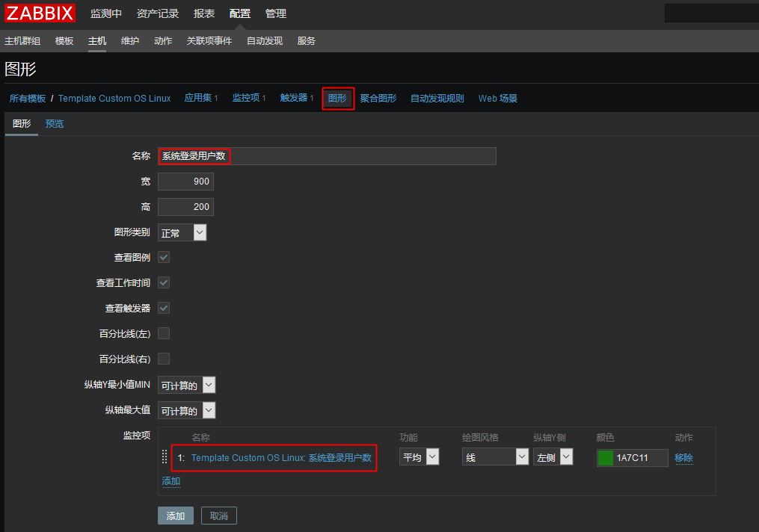This screenshot has height=532, width=759.
Task: Open the 触发器 navigation link
Action: (294, 98)
